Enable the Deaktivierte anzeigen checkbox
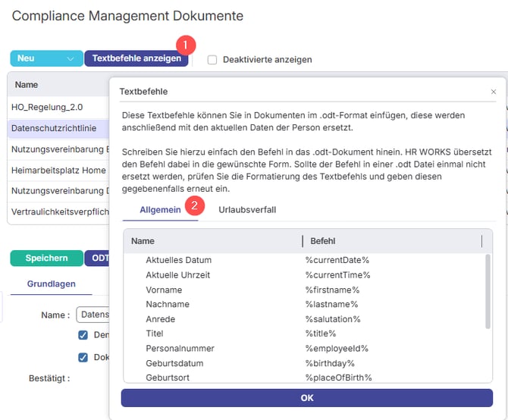This screenshot has height=420, width=508. pyautogui.click(x=212, y=60)
